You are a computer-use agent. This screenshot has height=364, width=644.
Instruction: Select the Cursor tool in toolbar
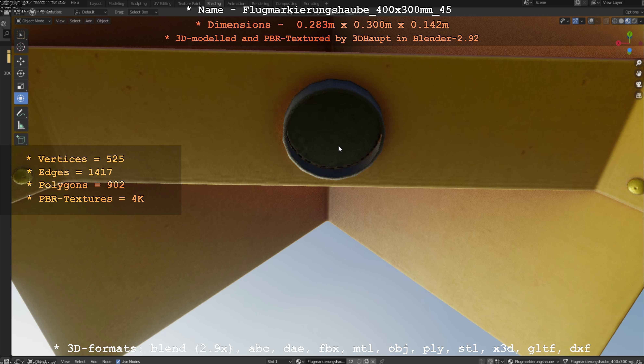21,47
